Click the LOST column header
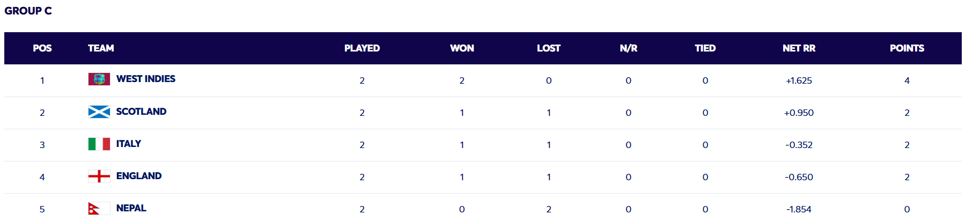Viewport: 980px width, 221px height. click(x=549, y=48)
